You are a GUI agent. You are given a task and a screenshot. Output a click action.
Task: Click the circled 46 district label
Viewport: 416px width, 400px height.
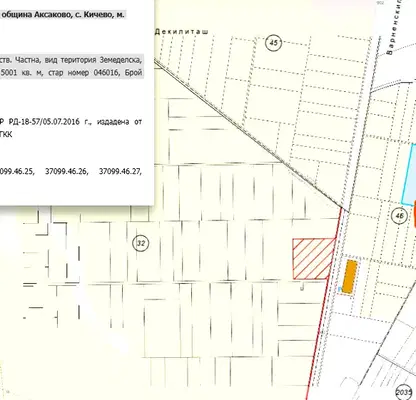[399, 216]
